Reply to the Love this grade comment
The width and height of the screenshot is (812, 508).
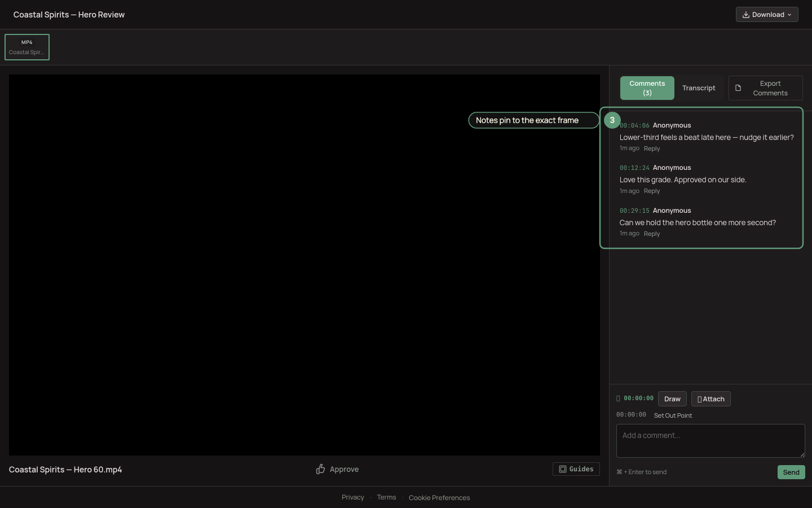652,191
